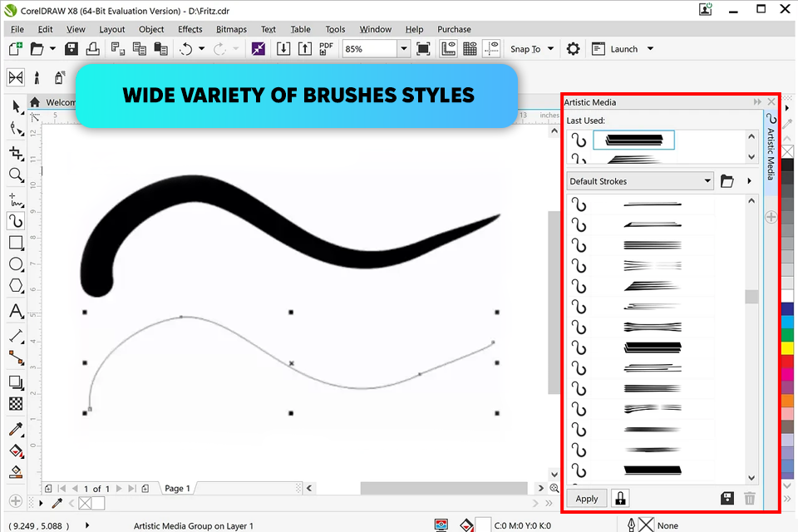Image resolution: width=798 pixels, height=532 pixels.
Task: Toggle the lock icon beside Apply
Action: [620, 498]
